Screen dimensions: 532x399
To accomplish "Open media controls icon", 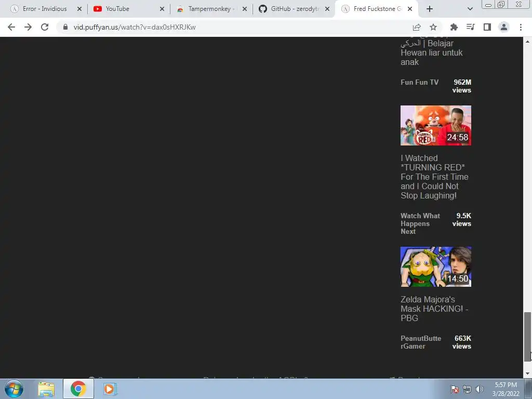I will click(x=470, y=27).
